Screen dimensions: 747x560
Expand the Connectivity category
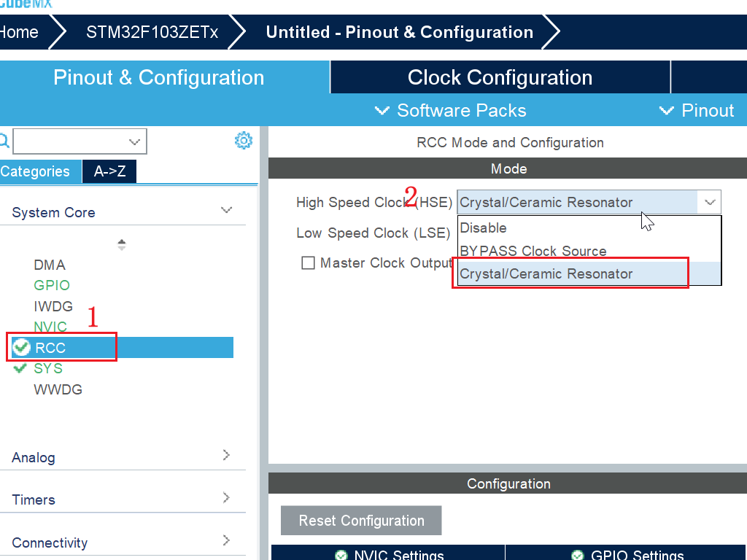226,540
